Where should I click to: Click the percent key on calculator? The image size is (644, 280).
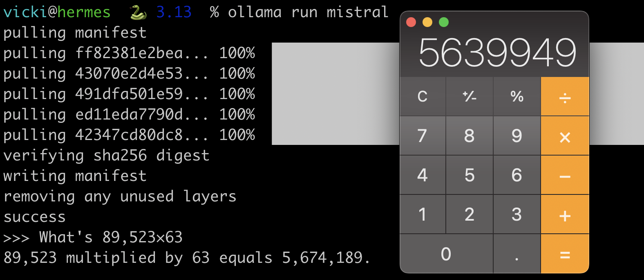point(517,97)
